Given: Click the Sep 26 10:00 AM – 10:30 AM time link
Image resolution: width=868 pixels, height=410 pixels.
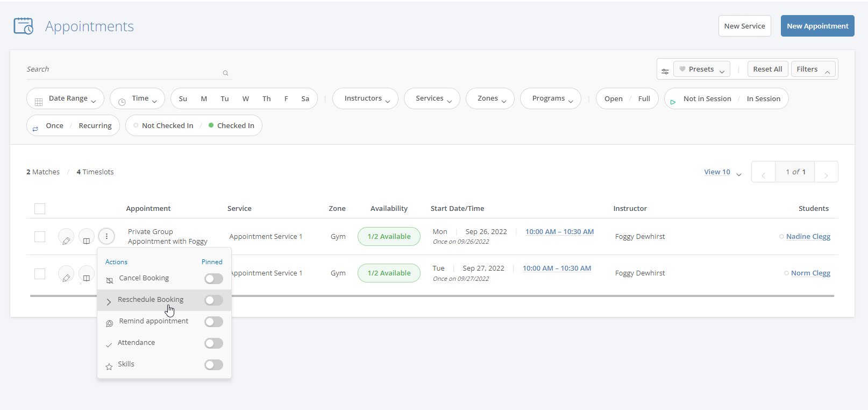Looking at the screenshot, I should point(559,232).
